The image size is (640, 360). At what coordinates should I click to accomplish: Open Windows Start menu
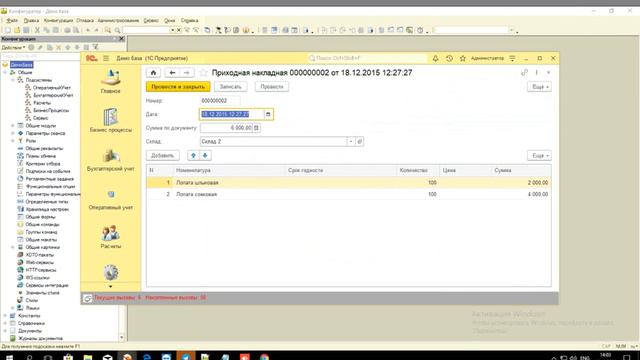pos(9,357)
